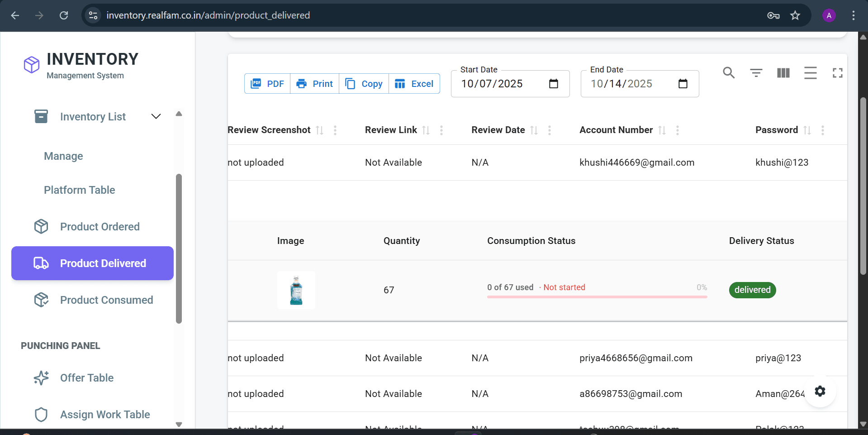Image resolution: width=868 pixels, height=435 pixels.
Task: Open the Start Date calendar picker
Action: [554, 84]
